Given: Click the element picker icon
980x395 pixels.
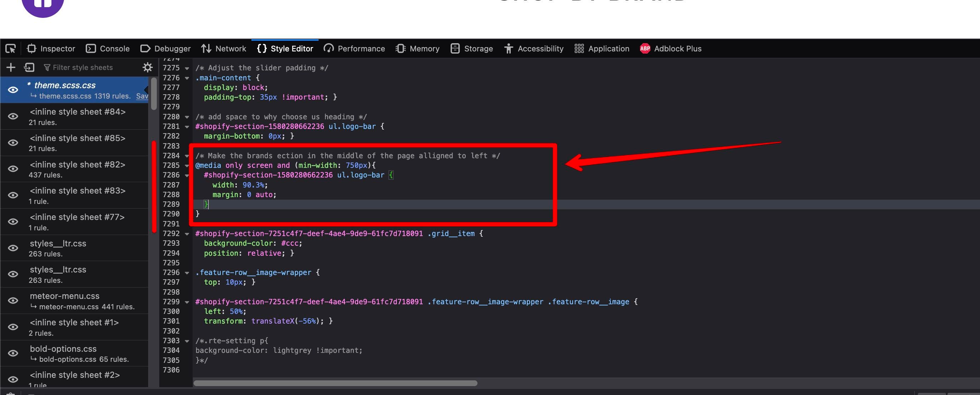Looking at the screenshot, I should point(11,49).
